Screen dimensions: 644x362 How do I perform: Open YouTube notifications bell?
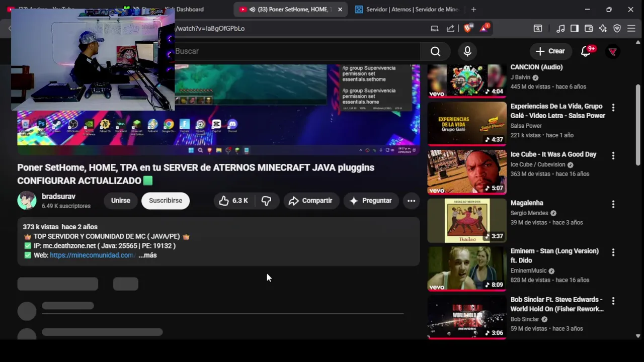(x=586, y=51)
